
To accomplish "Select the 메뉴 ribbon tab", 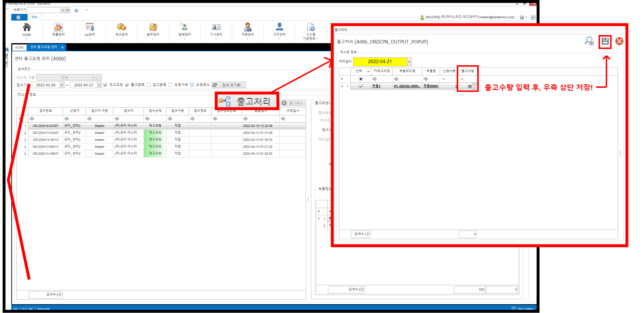I will click(x=34, y=17).
